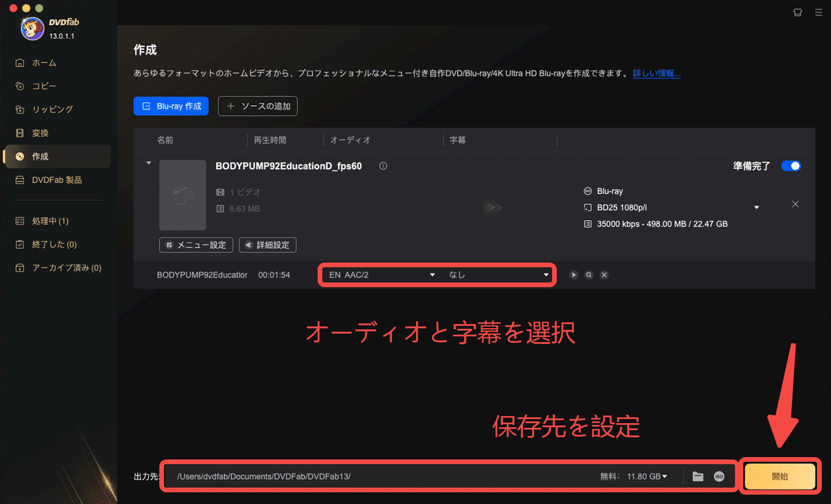Click the 字幕 column header

coord(458,140)
